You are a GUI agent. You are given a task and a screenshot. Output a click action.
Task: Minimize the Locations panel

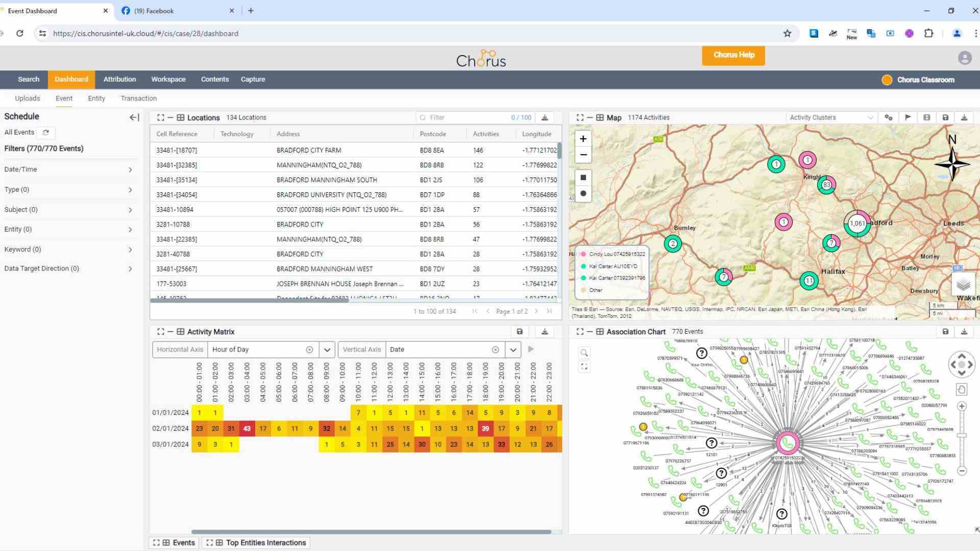point(170,118)
